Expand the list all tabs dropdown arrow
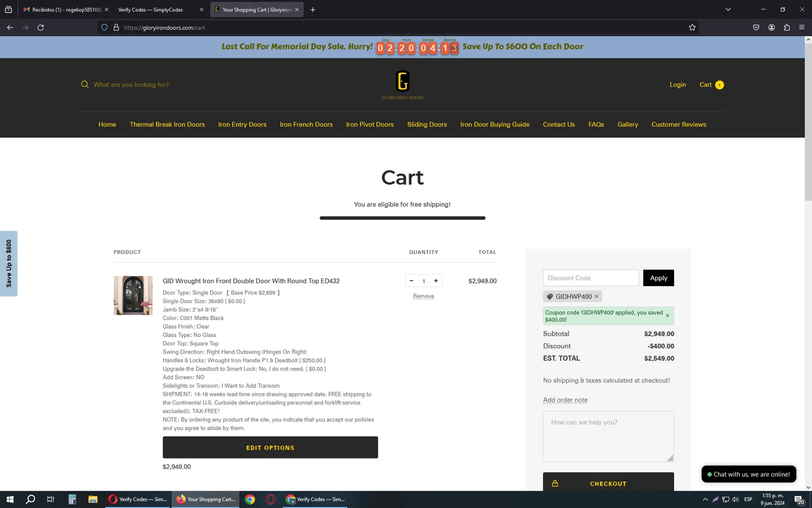This screenshot has width=812, height=508. (x=728, y=10)
